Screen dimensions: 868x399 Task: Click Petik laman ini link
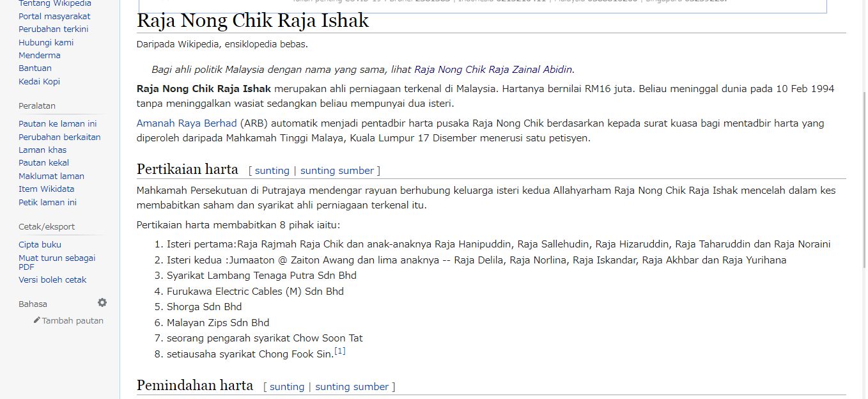coord(47,202)
